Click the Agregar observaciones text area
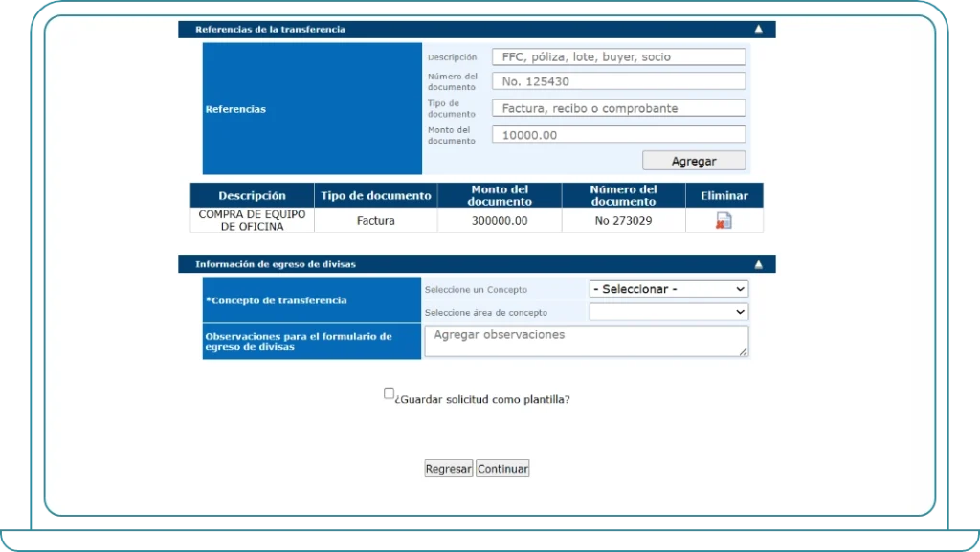The image size is (980, 552). 586,341
